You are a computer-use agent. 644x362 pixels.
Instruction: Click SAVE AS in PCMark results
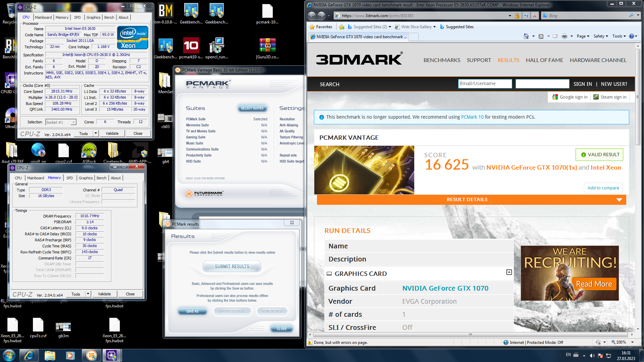click(x=193, y=311)
